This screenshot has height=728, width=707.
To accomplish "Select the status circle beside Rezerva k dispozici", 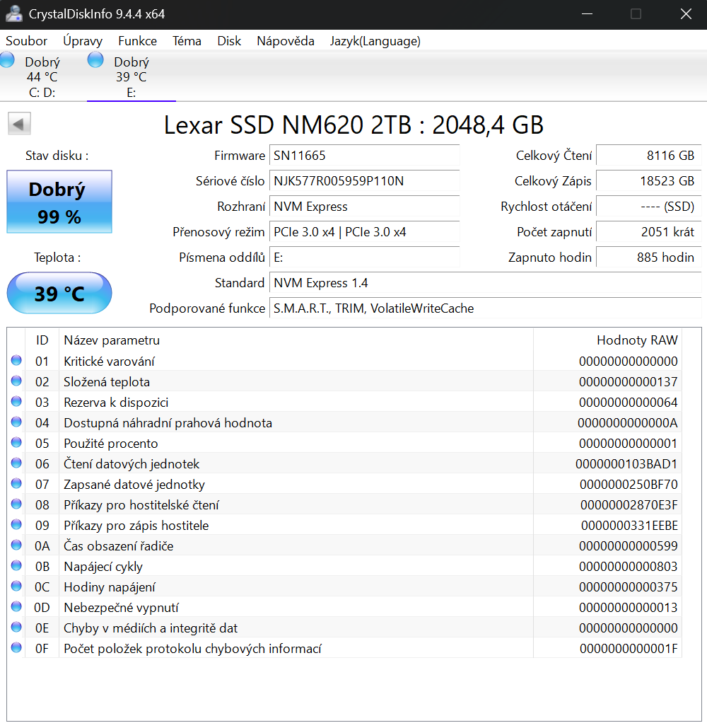I will (x=16, y=402).
